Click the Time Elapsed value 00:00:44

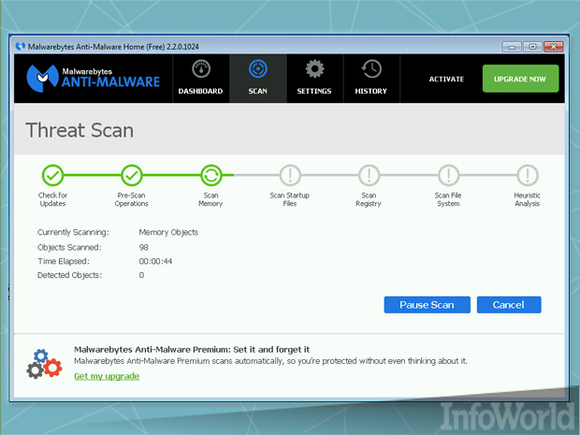(155, 262)
